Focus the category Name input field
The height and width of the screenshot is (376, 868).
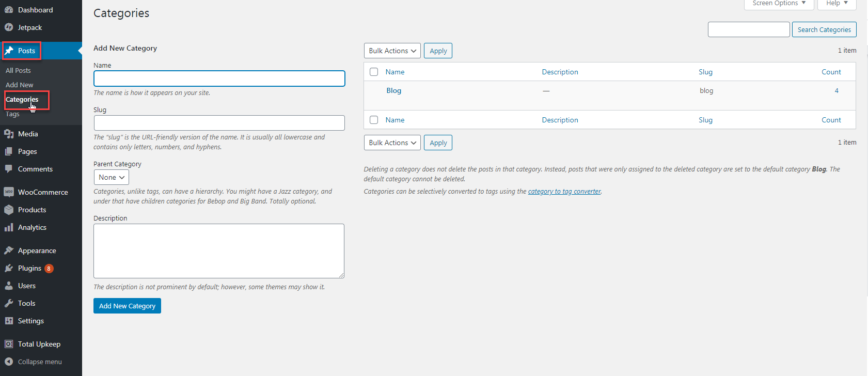[219, 79]
